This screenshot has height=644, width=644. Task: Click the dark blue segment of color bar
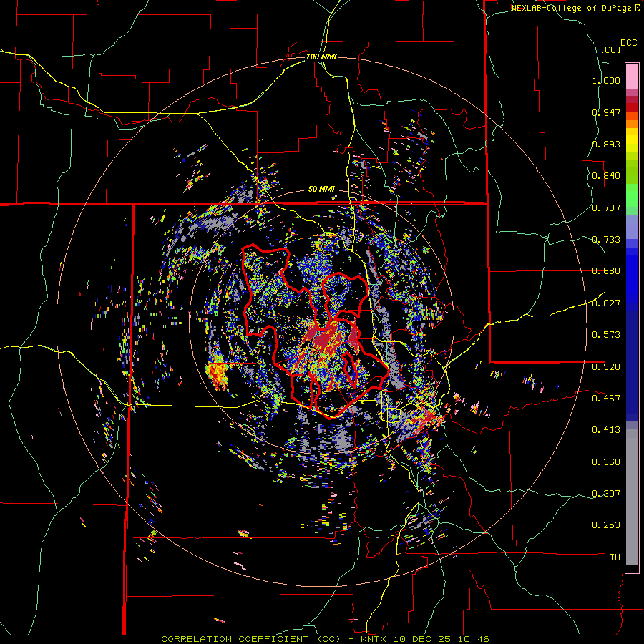click(x=632, y=366)
